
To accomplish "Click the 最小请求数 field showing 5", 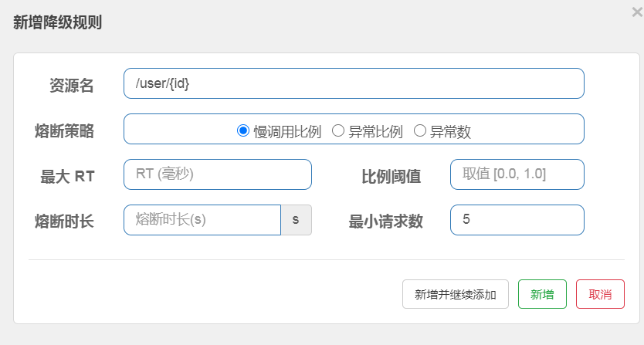I will pos(517,219).
